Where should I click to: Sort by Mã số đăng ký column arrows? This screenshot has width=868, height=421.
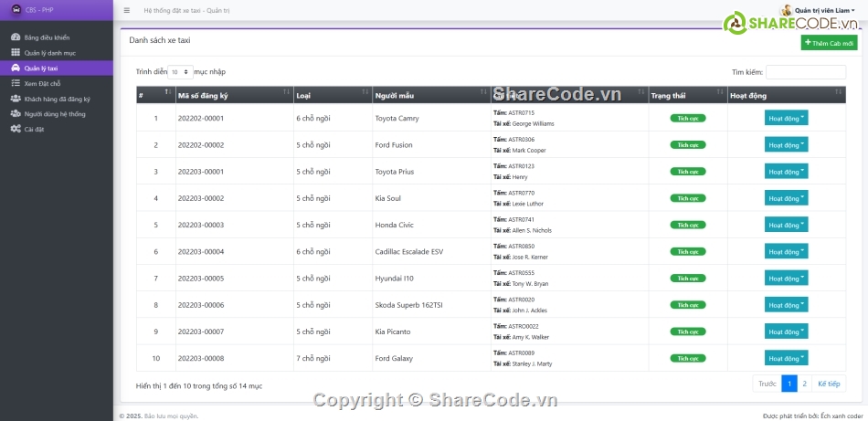[286, 92]
